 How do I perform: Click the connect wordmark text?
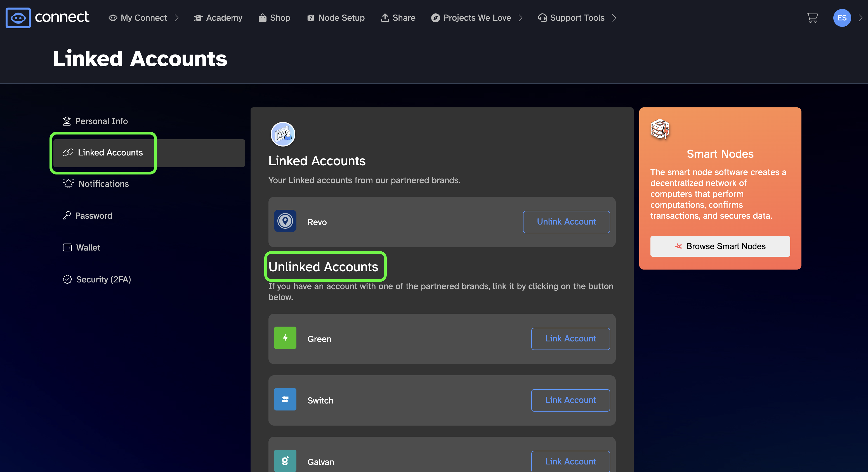62,17
